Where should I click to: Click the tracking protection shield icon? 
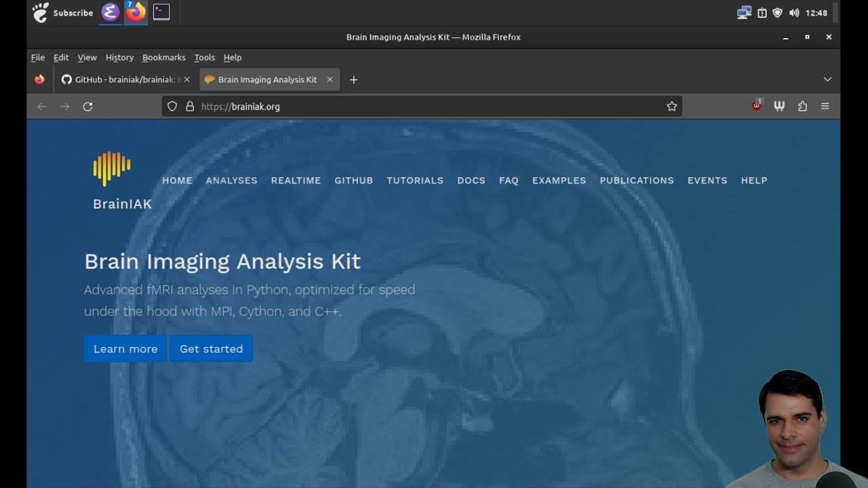pyautogui.click(x=172, y=106)
